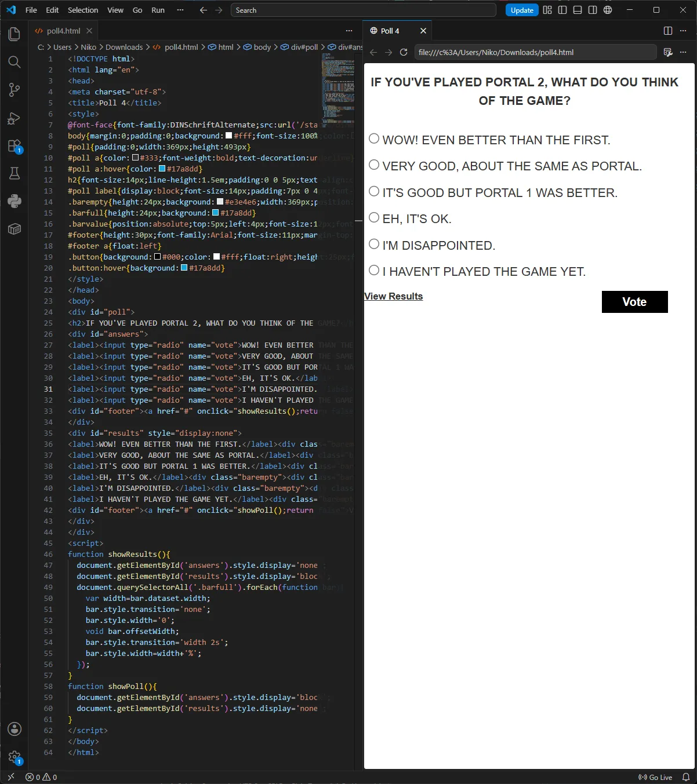
Task: Open the Manage gear icon
Action: click(x=14, y=757)
